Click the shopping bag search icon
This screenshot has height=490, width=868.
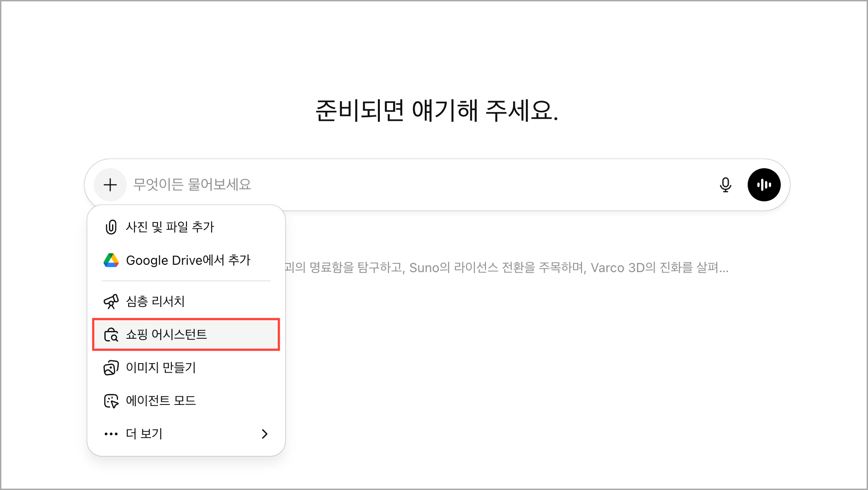[111, 335]
